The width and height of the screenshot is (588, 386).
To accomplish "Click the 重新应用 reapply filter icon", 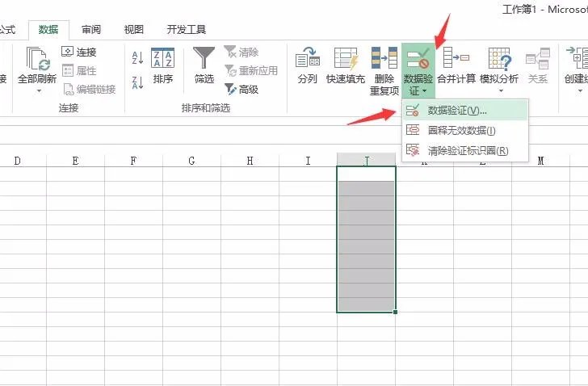I will tap(230, 70).
